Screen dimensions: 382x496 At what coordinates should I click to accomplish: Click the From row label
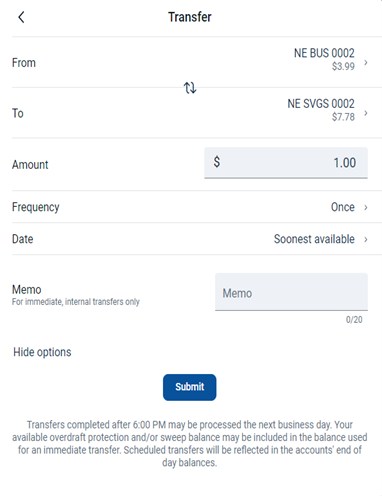click(x=24, y=63)
